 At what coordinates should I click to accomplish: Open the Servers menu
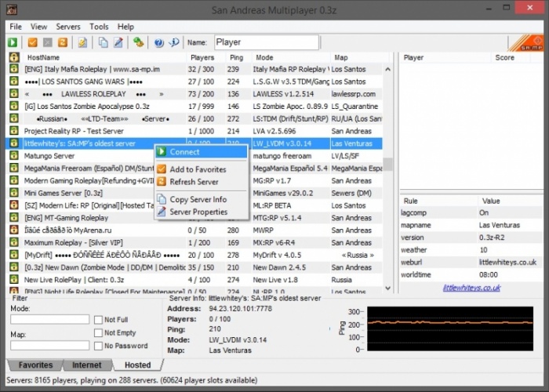click(68, 27)
